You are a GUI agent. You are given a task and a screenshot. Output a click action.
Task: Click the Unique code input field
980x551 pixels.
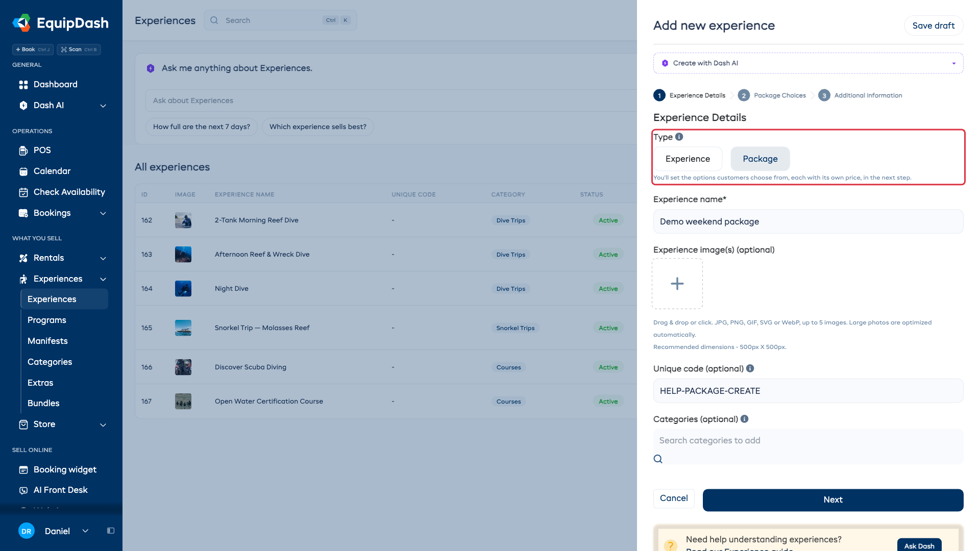pyautogui.click(x=808, y=391)
